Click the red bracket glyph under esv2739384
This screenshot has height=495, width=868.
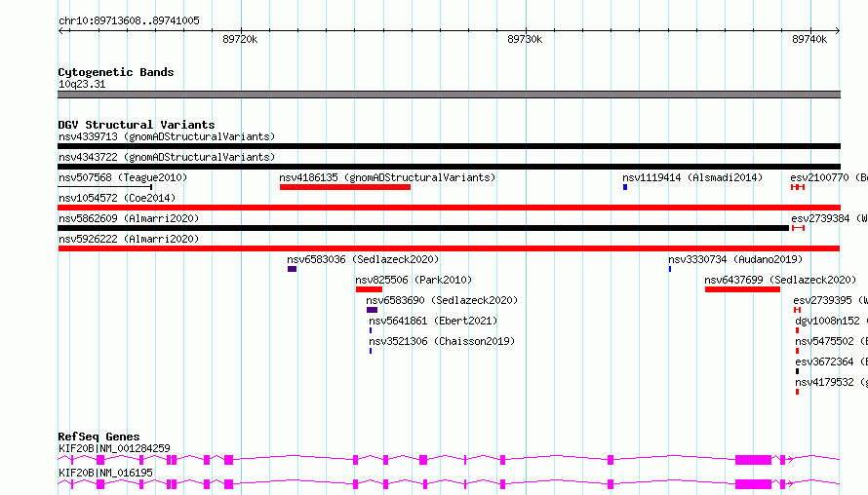tap(798, 228)
